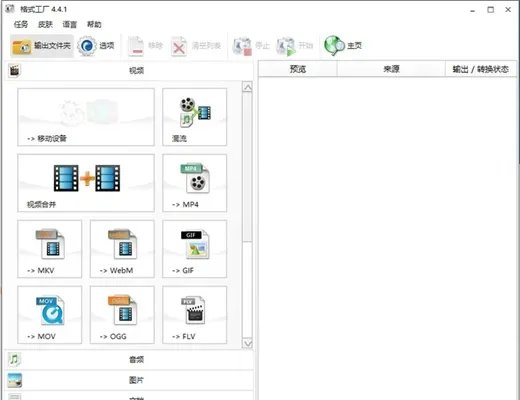Open the Task (任务) menu
Screen dimensions: 520x400
click(x=21, y=24)
